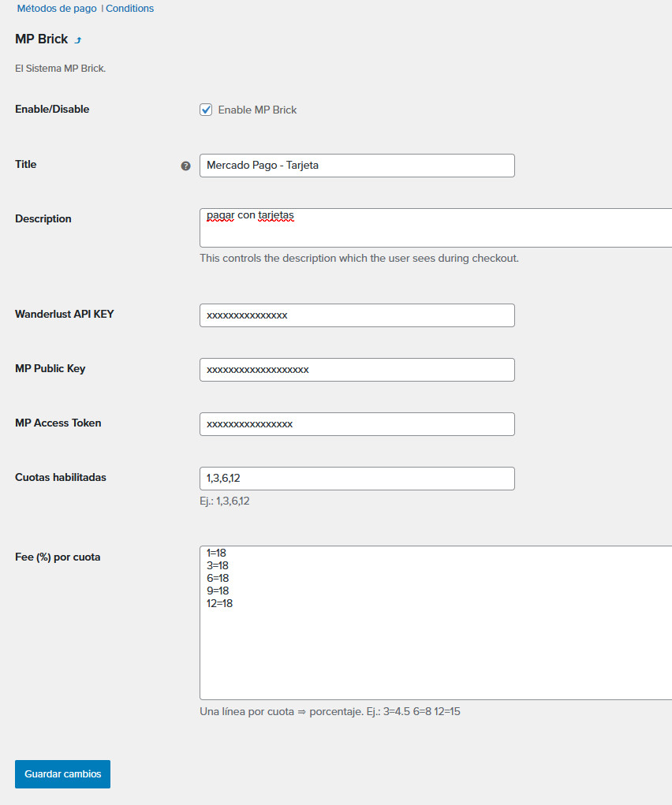Click the Fee (%) por cuota textarea
The height and width of the screenshot is (805, 672).
click(435, 623)
